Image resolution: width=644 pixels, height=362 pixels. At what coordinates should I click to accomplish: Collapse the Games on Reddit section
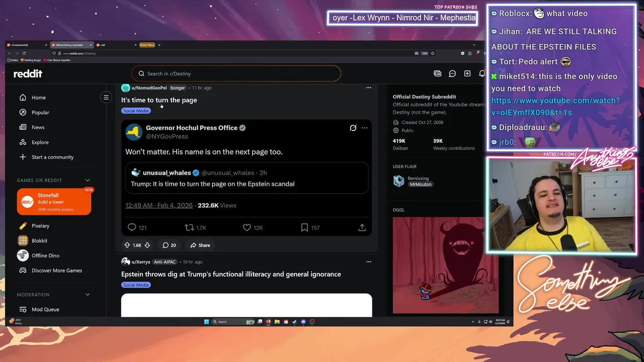[88, 180]
